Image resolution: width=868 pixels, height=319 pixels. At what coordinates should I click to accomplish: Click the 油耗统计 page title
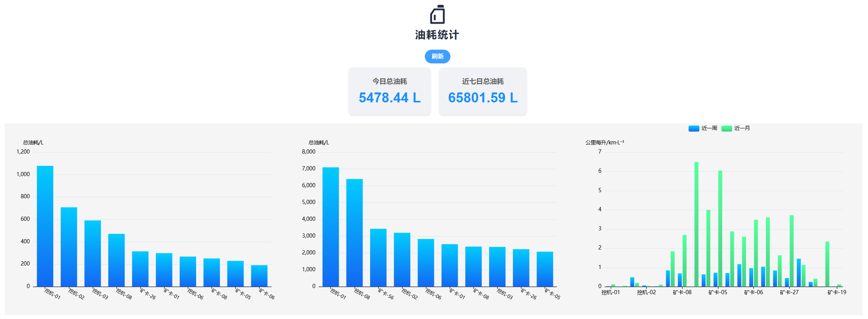point(437,35)
